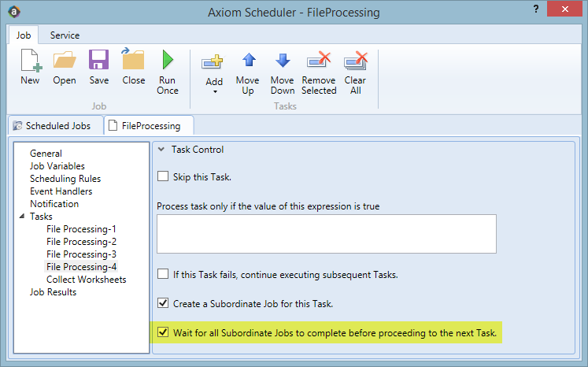588x367 pixels.
Task: Toggle Wait for all Subordinate Jobs checkbox
Action: 163,332
